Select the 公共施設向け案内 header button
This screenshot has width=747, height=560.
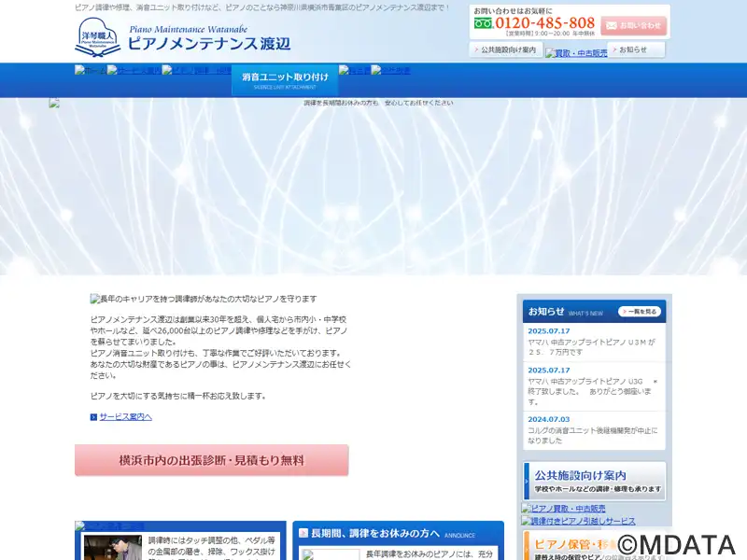pos(504,49)
